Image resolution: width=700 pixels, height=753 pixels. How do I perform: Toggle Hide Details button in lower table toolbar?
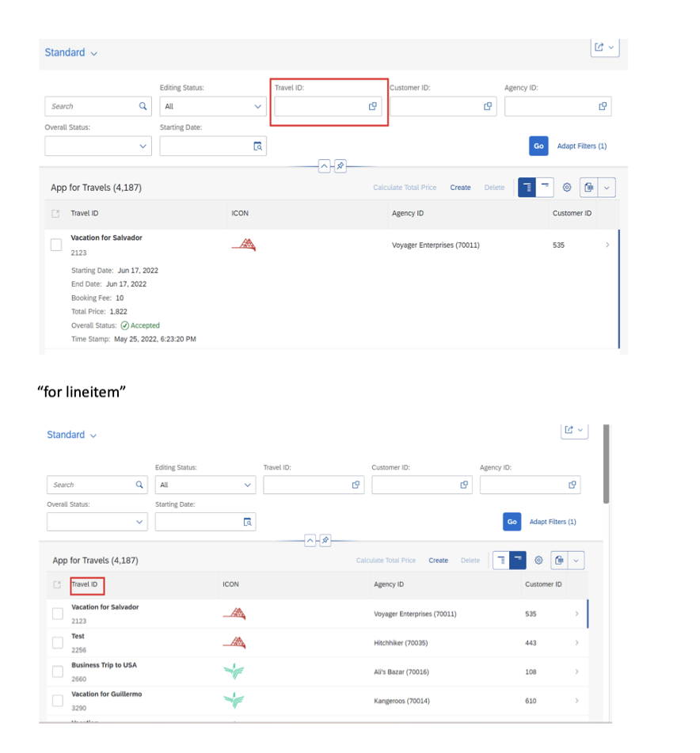[518, 560]
